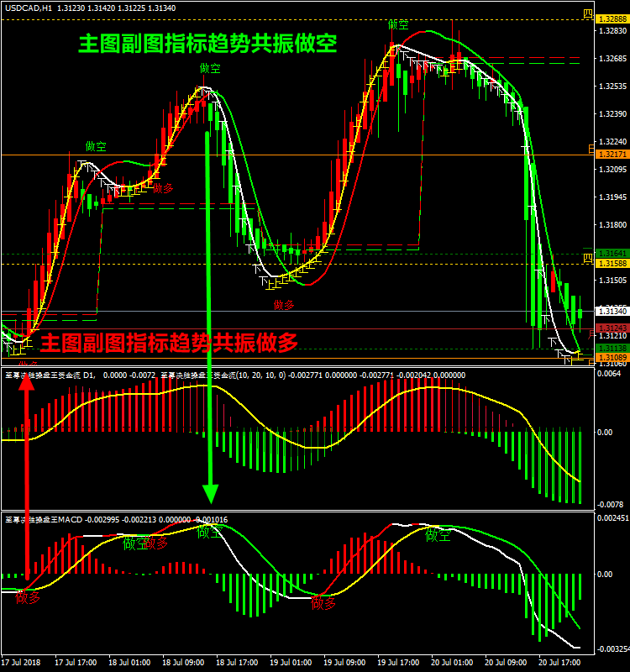Select the green 主图副图指标趋势共振做空 headline text
Screen dimensions: 630x672
click(x=207, y=44)
